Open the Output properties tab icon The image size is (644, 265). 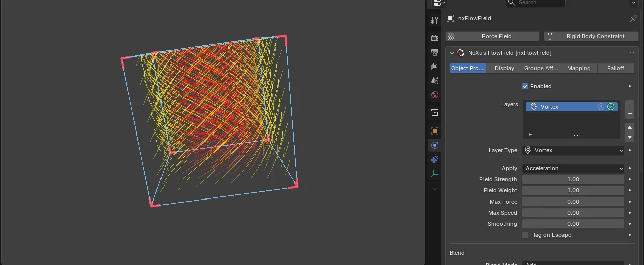point(435,52)
